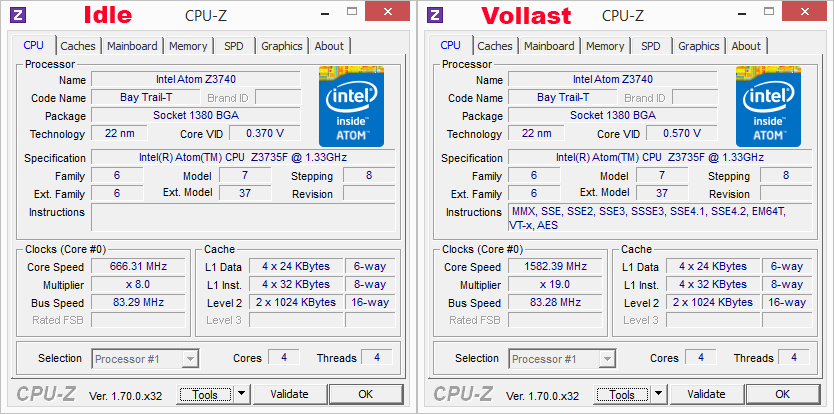Click Core VID value 0.370 V
834x414 pixels.
coord(265,133)
